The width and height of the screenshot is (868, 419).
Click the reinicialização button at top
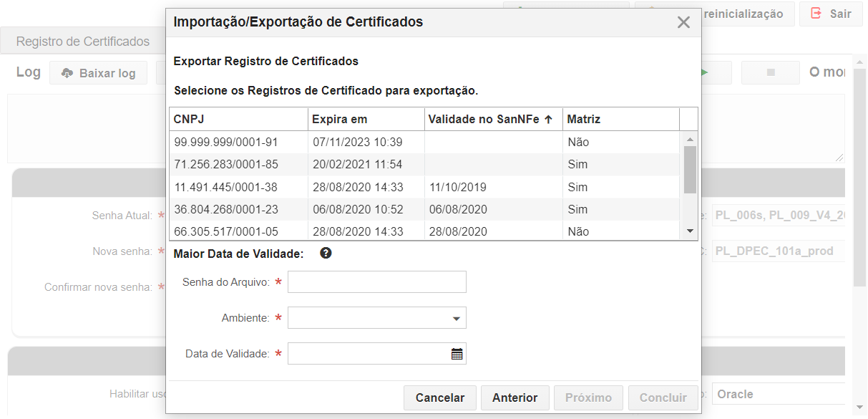click(715, 14)
